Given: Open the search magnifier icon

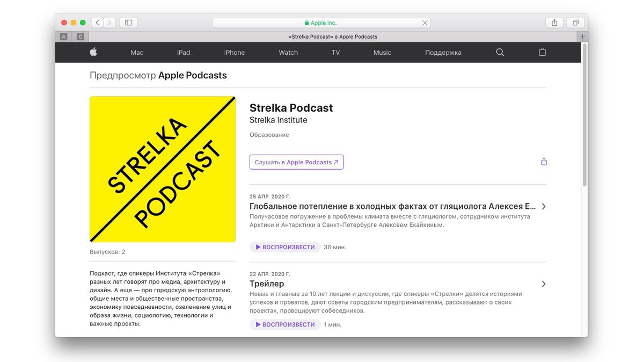Looking at the screenshot, I should coord(500,52).
